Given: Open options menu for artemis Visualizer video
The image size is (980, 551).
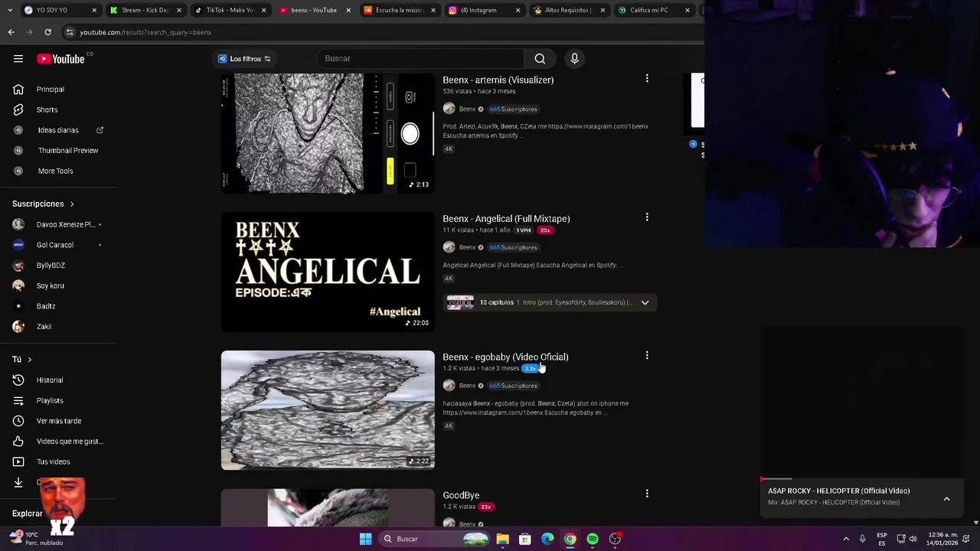Looking at the screenshot, I should 647,79.
